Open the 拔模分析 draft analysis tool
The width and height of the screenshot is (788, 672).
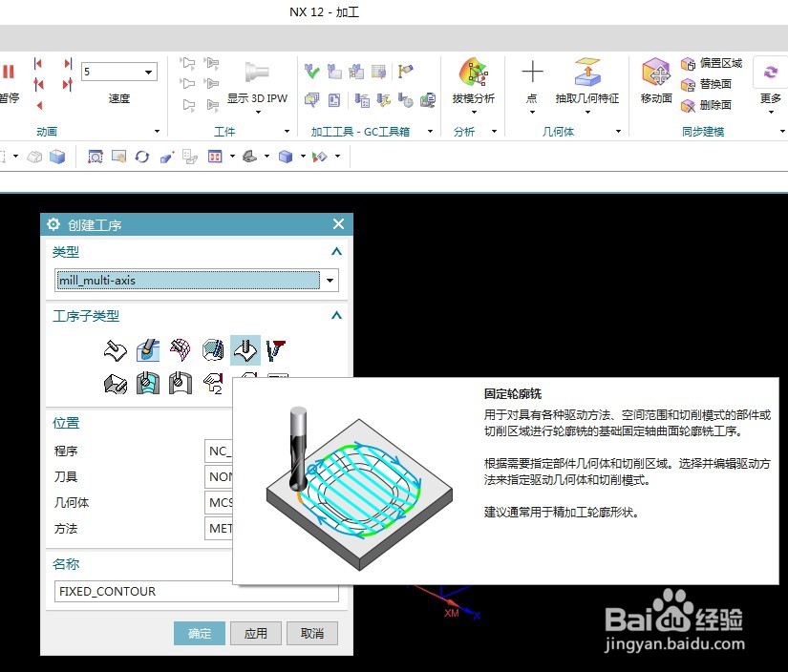(474, 81)
